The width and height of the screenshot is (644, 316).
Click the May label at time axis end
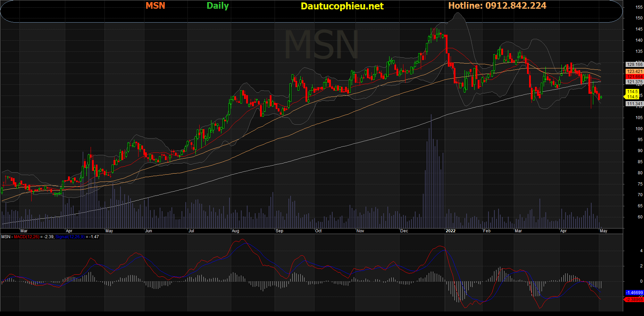[x=603, y=231]
